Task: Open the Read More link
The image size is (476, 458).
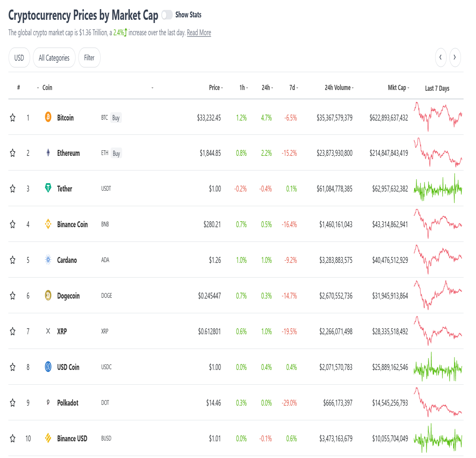Action: 199,33
